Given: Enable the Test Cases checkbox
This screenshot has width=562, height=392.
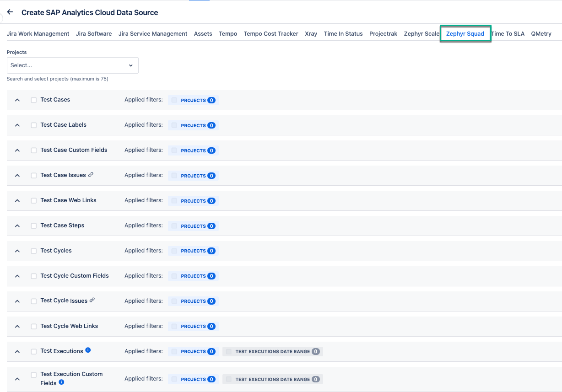Looking at the screenshot, I should pyautogui.click(x=34, y=100).
